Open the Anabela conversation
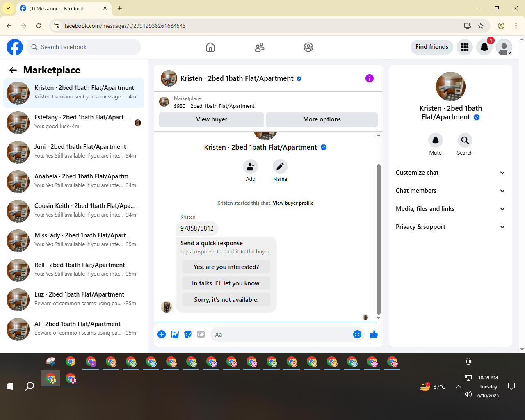Screen dimensions: 525x420 (x=74, y=182)
